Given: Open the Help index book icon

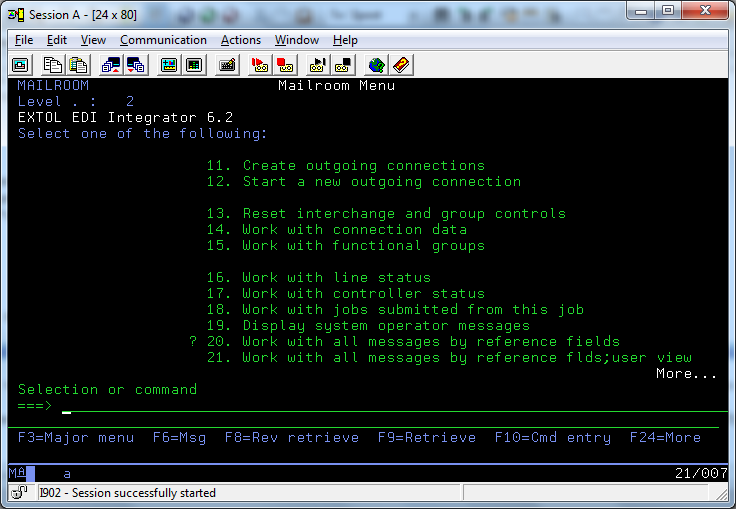Looking at the screenshot, I should click(x=401, y=65).
